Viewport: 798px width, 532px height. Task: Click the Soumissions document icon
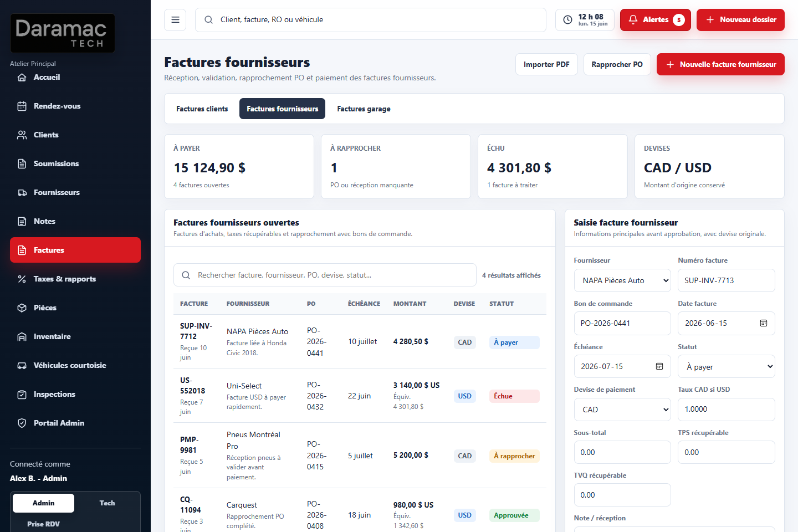22,164
